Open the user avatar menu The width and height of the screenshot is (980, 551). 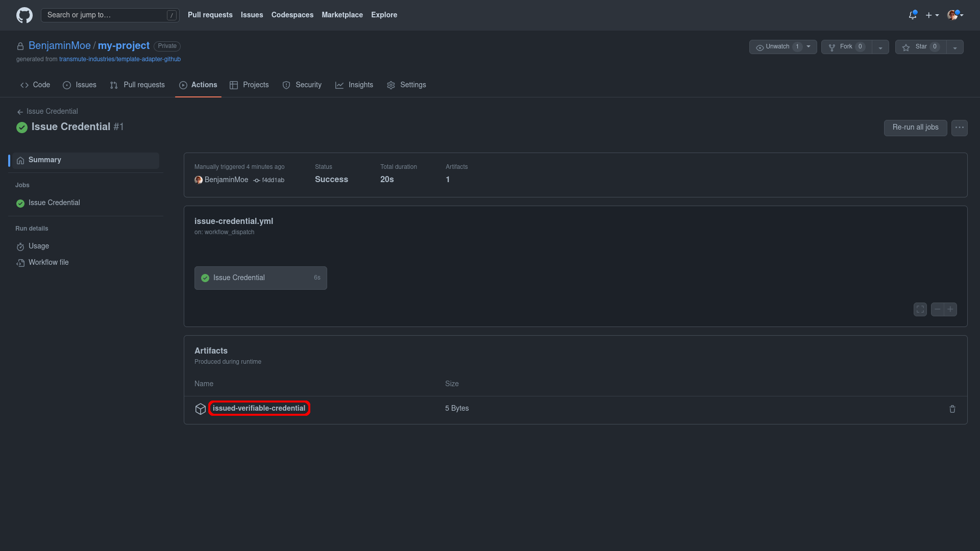pos(955,15)
